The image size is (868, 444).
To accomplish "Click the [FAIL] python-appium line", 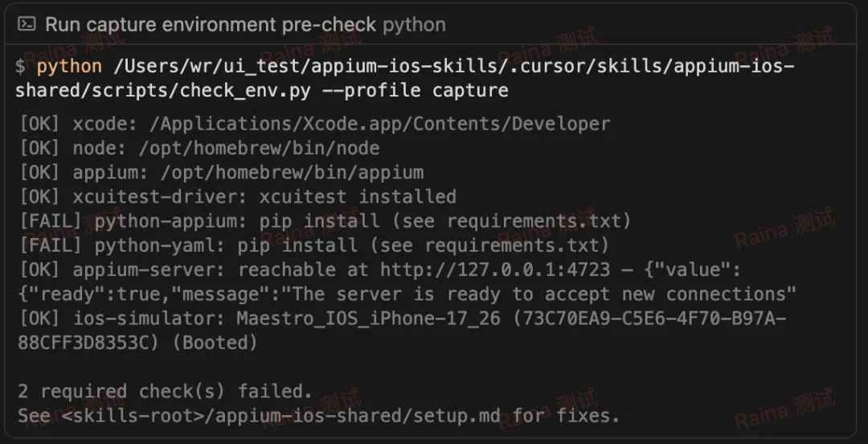I will [x=325, y=221].
